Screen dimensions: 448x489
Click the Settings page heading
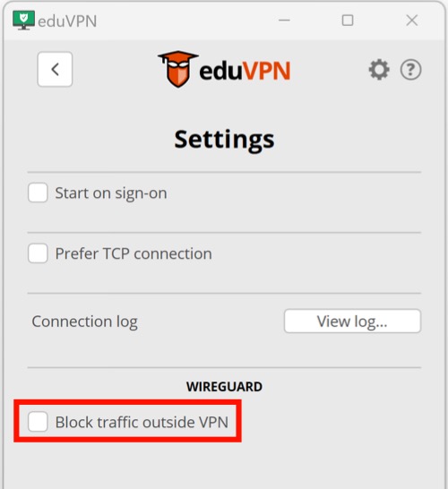click(x=224, y=141)
